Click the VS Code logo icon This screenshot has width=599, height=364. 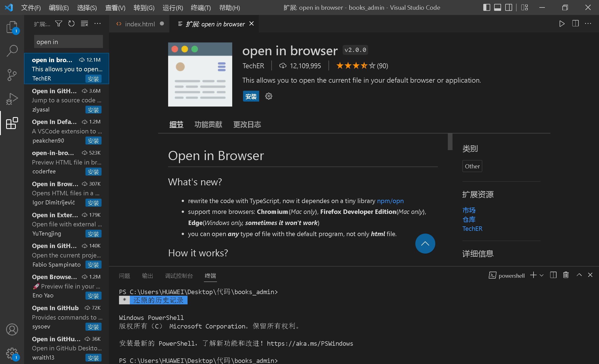9,7
